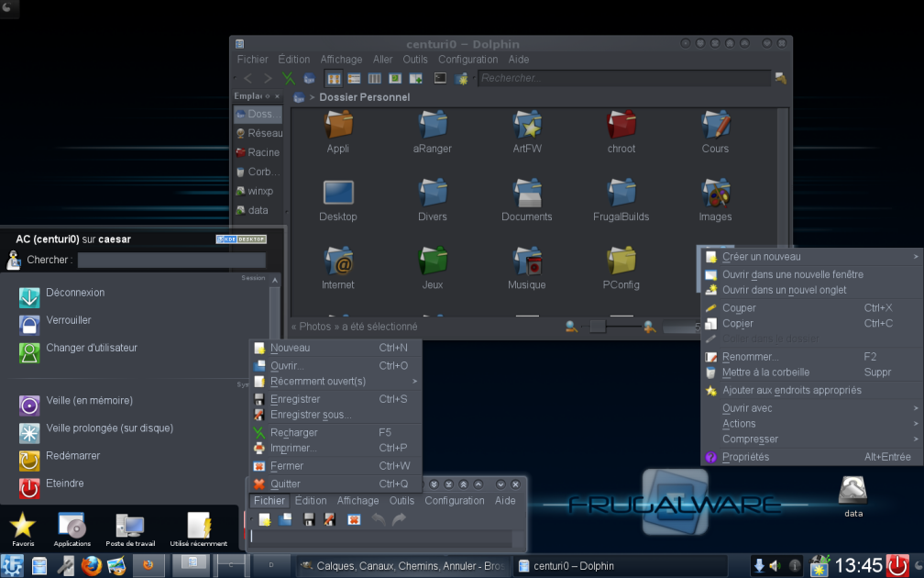Open the aRanger folder

point(433,133)
